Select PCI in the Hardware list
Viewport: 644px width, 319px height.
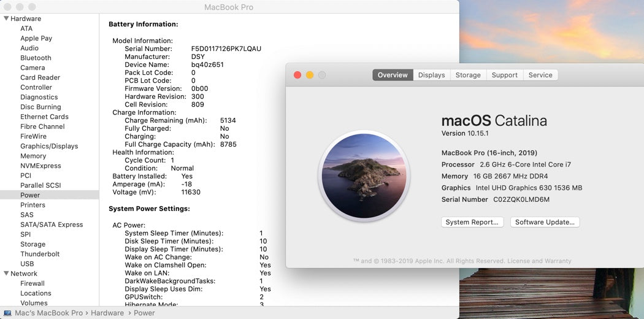point(26,175)
